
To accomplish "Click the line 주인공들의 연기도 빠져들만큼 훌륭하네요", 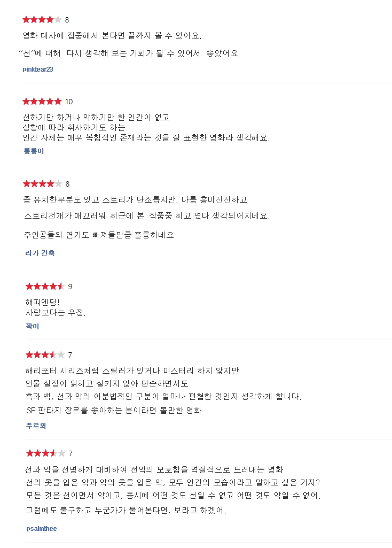I will coord(98,235).
